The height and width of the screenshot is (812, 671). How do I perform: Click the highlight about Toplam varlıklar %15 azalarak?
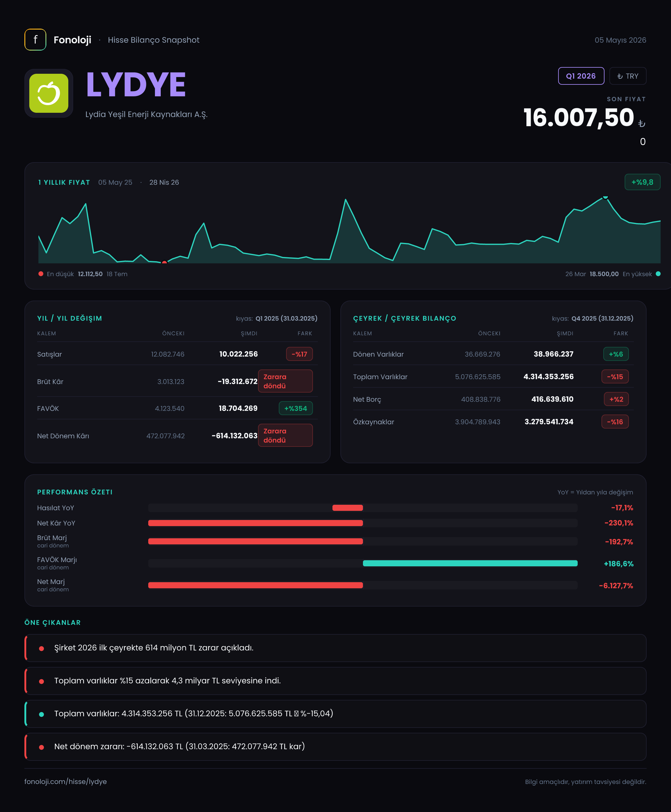335,681
